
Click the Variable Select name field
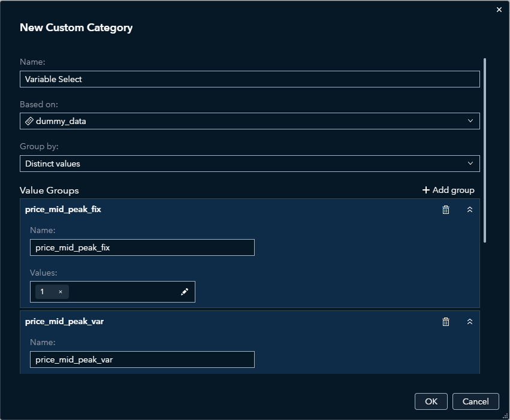(250, 79)
